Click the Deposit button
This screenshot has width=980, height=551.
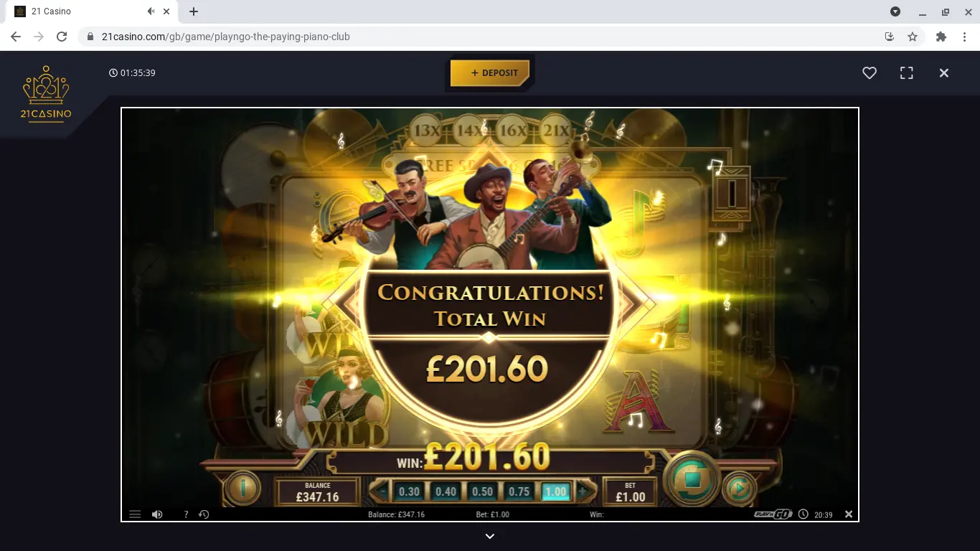[490, 72]
